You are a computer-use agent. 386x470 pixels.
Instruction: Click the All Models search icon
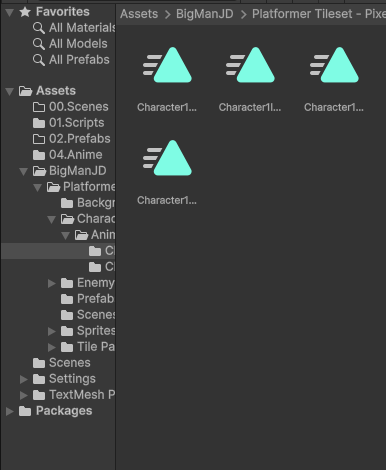pos(39,44)
